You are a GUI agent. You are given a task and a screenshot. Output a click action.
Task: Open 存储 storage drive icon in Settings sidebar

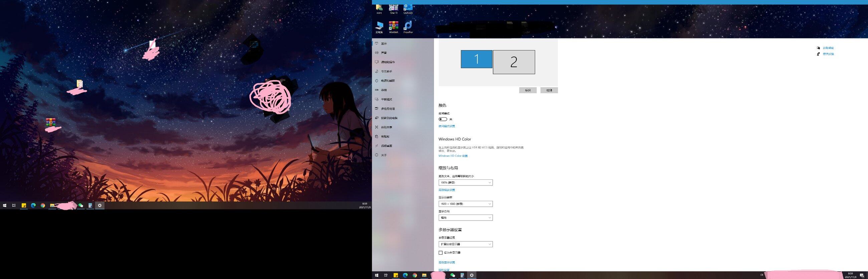coord(377,90)
